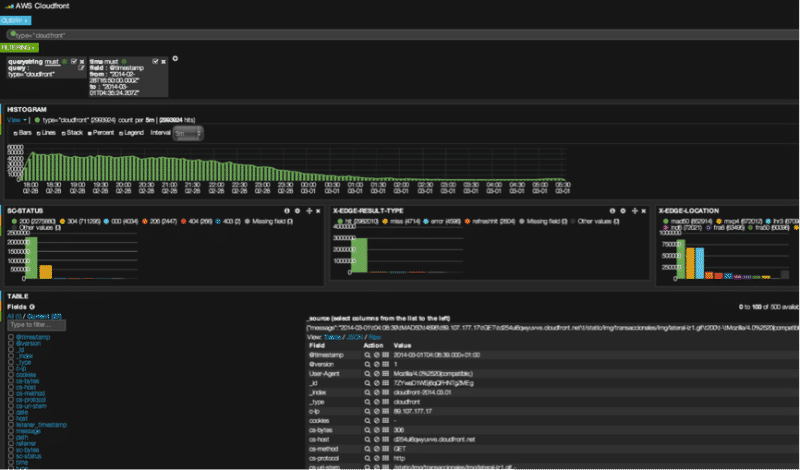800x470 pixels.
Task: Check the @timestamp field checkbox
Action: (10, 339)
